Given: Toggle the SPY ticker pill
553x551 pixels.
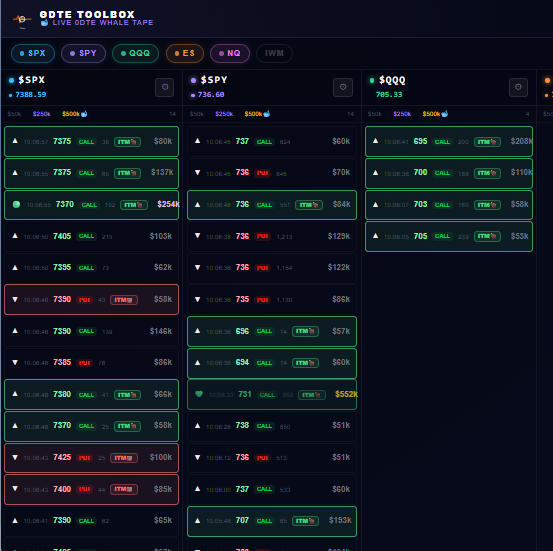Looking at the screenshot, I should [x=83, y=53].
